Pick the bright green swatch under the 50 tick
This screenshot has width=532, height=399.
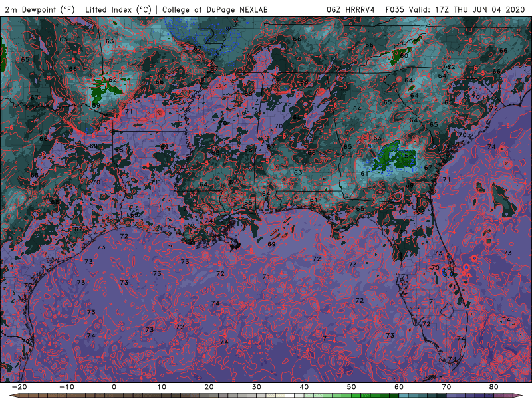point(356,395)
